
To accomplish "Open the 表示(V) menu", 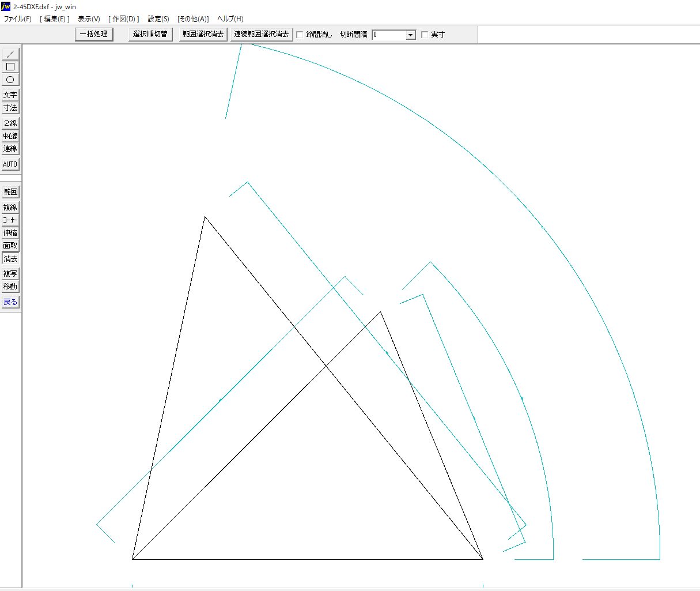I will 89,19.
